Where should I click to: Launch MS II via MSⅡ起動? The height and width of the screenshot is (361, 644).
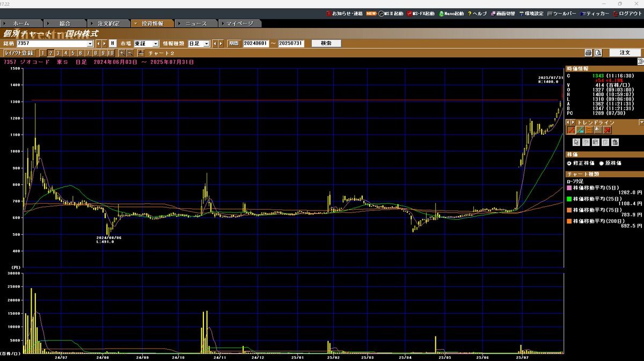pyautogui.click(x=391, y=13)
